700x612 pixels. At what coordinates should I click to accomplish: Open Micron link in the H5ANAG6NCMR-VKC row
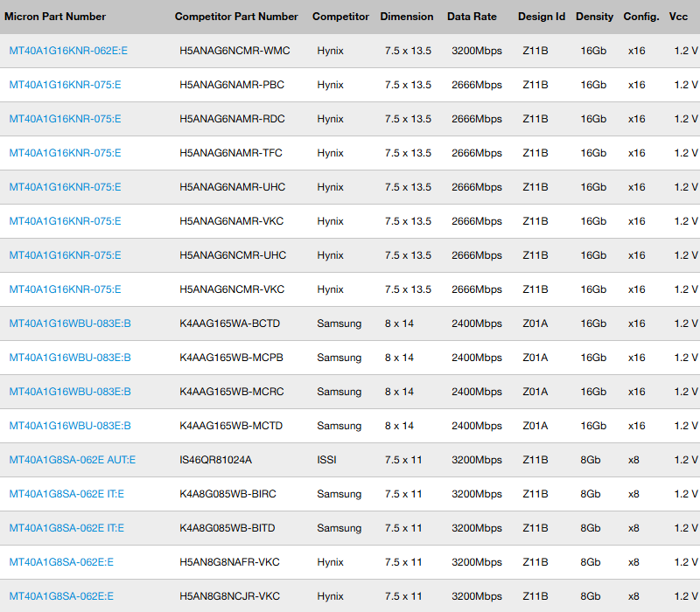pos(65,289)
